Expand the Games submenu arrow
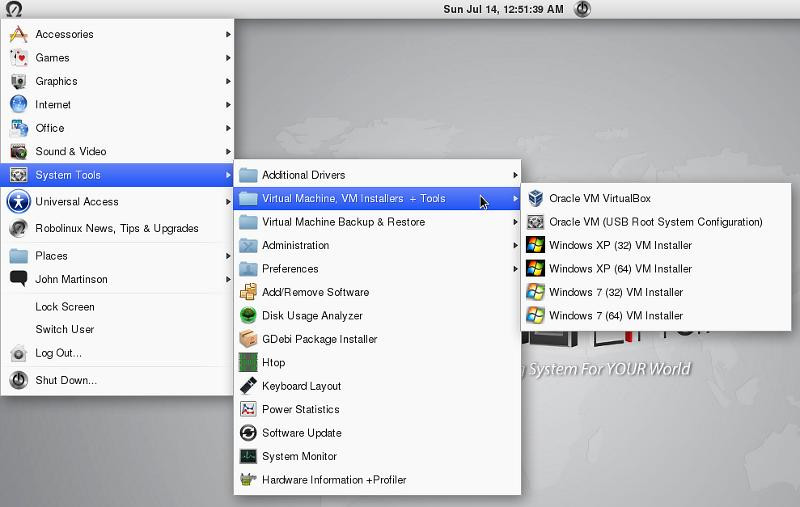 point(228,58)
